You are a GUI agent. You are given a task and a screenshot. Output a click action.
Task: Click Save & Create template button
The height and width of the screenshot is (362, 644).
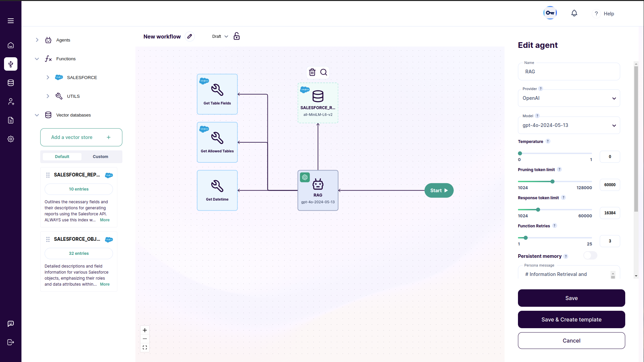pos(571,319)
